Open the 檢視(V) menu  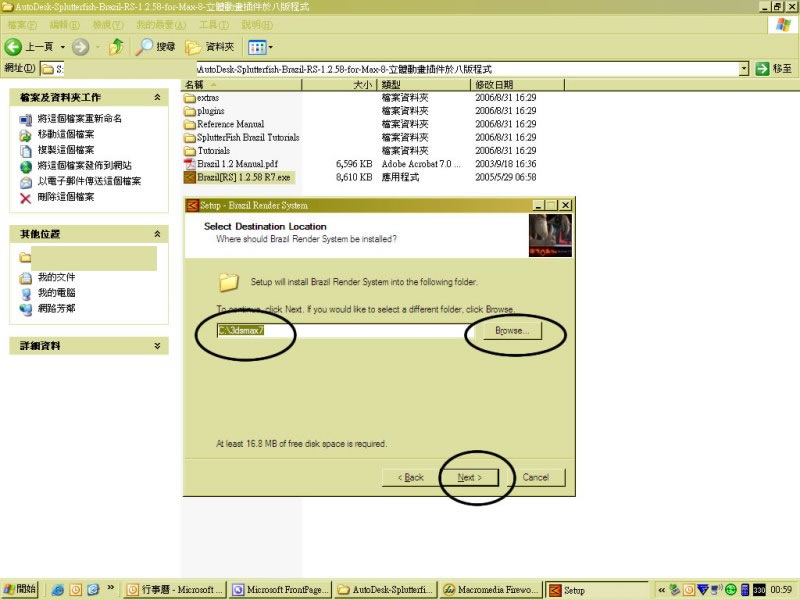(x=108, y=24)
